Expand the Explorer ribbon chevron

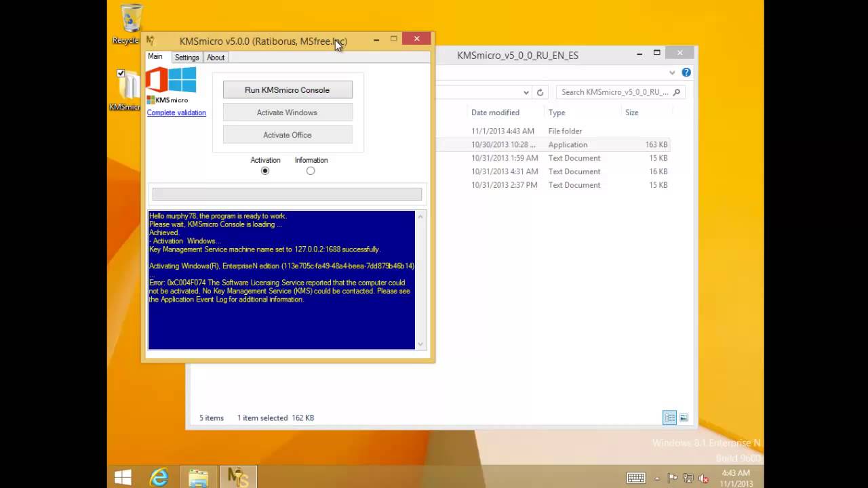pos(672,73)
